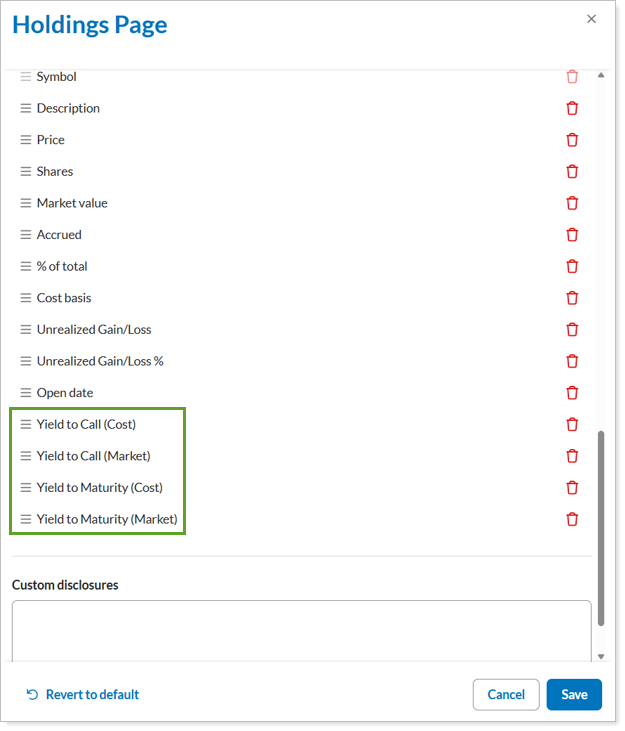Click drag handle beside Unrealized Gain/Loss
The width and height of the screenshot is (625, 731).
coord(26,330)
